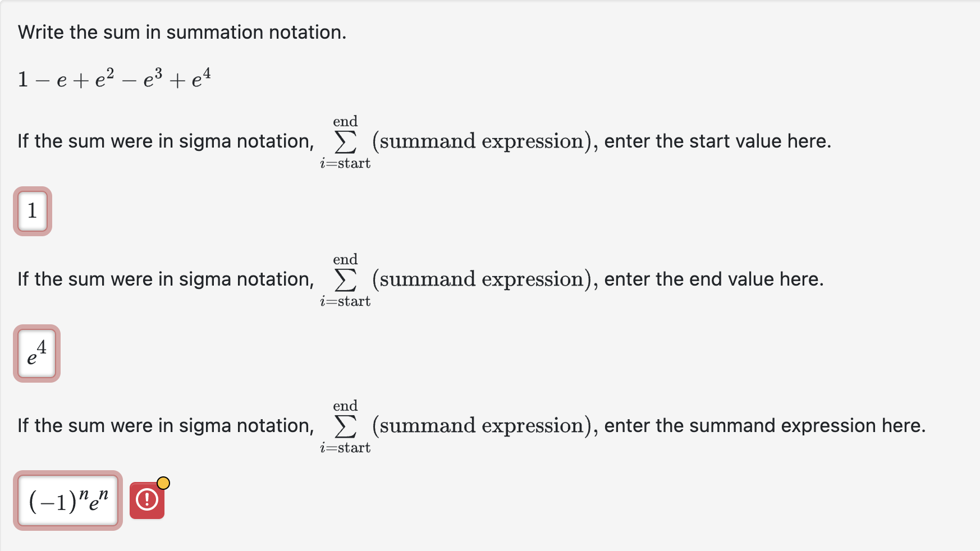Click the i=start label under the sigma
This screenshot has height=551, width=980.
pos(345,163)
